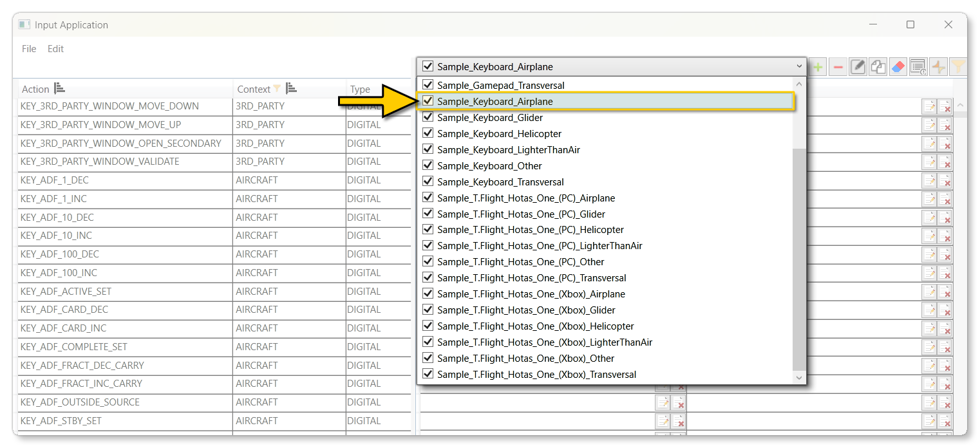
Task: Uncheck Sample_Keyboard_Glider
Action: point(428,117)
